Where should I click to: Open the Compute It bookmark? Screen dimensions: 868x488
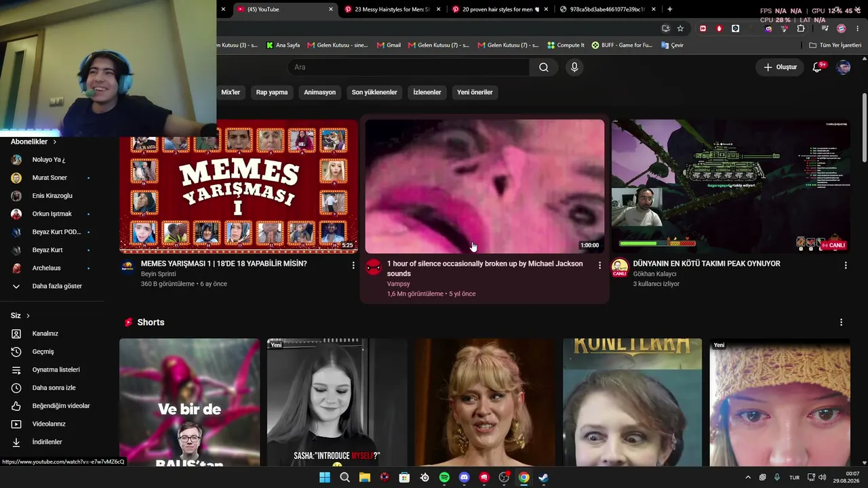566,45
